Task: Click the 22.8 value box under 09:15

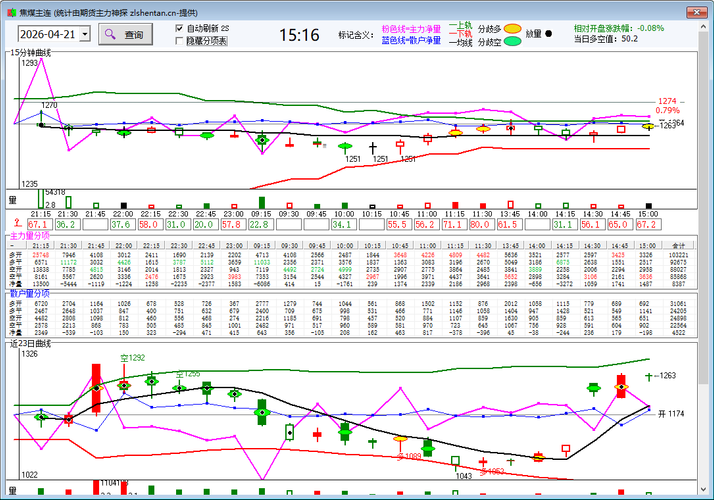Action: 260,224
